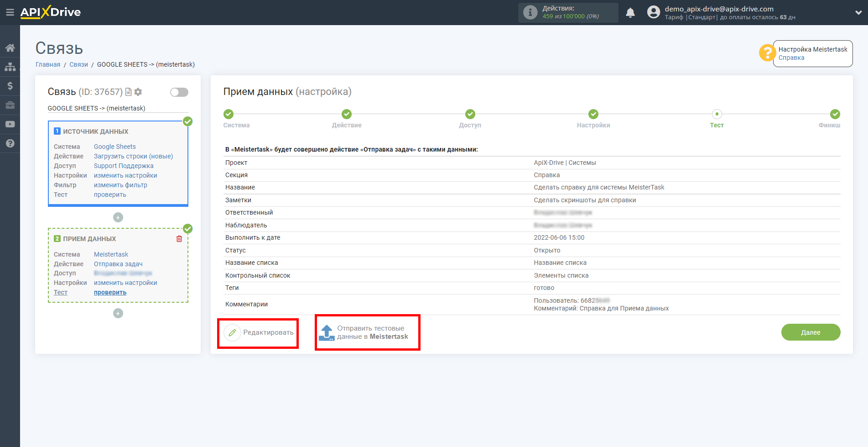Screen dimensions: 868x447
Task: Open the Справка link in help box
Action: click(x=791, y=58)
